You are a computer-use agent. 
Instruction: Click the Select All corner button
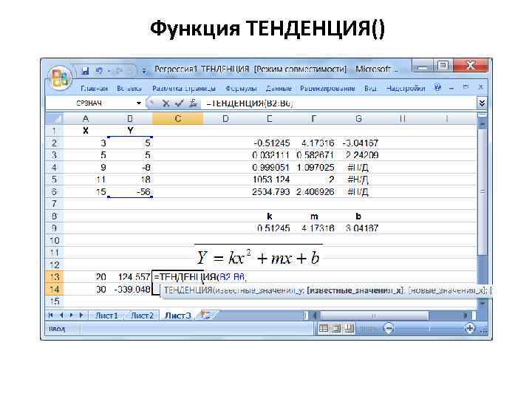point(54,119)
